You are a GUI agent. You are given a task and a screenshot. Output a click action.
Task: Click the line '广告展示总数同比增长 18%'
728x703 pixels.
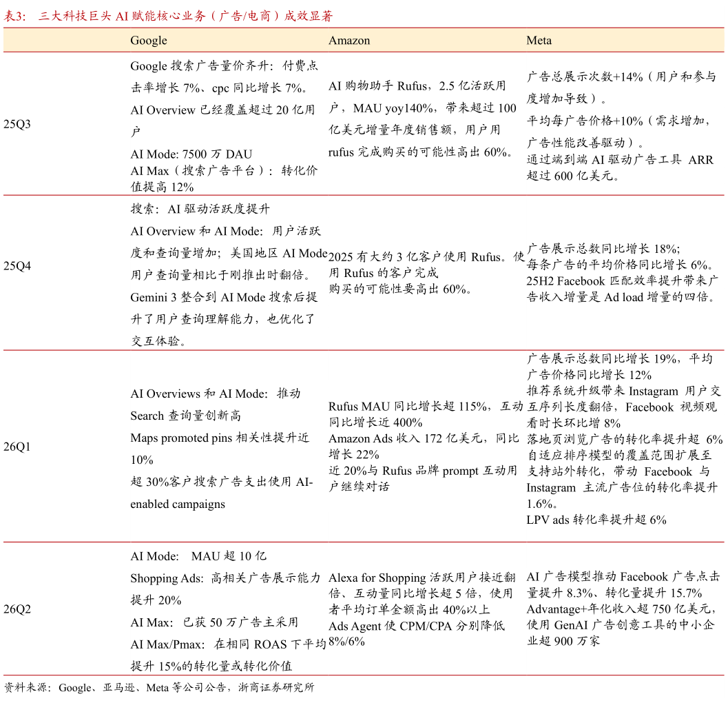click(x=603, y=248)
